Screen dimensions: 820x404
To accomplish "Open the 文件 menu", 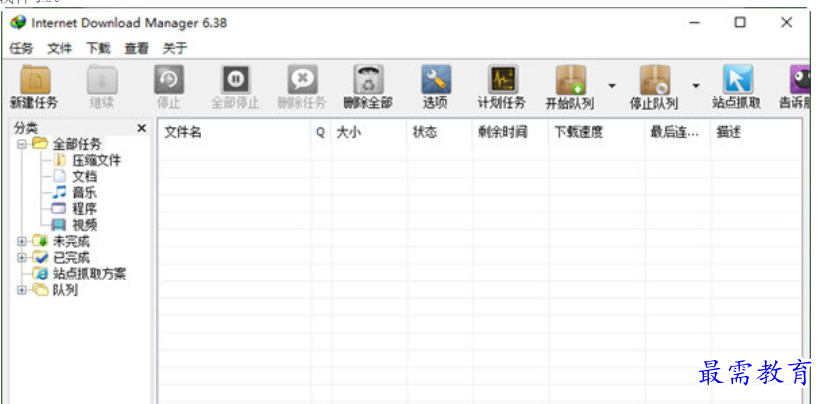I will click(x=60, y=49).
